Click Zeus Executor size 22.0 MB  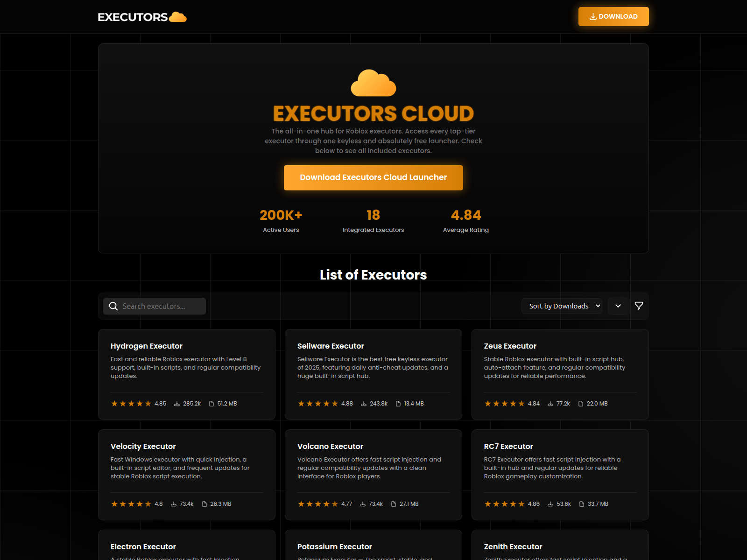click(597, 404)
